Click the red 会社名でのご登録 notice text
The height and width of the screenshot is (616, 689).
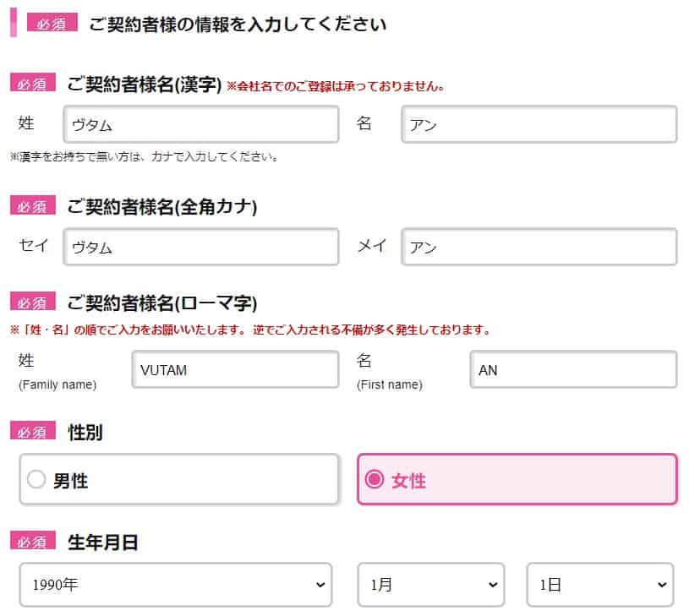click(x=336, y=85)
